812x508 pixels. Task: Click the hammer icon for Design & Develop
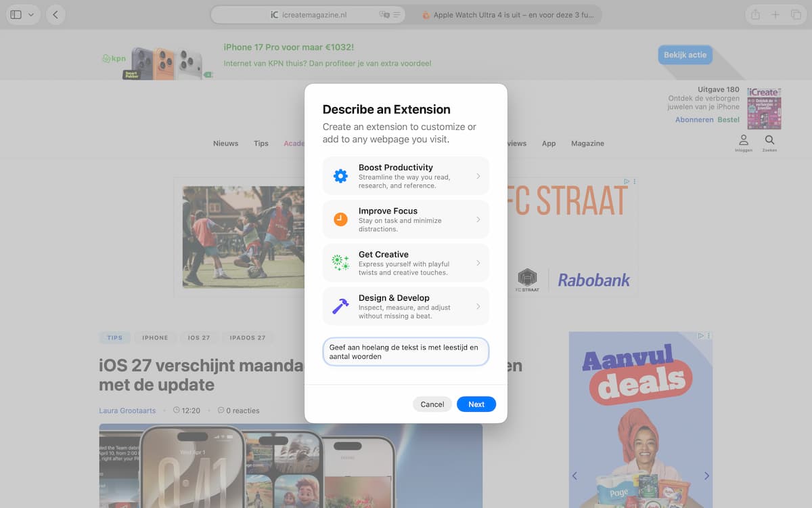click(340, 306)
